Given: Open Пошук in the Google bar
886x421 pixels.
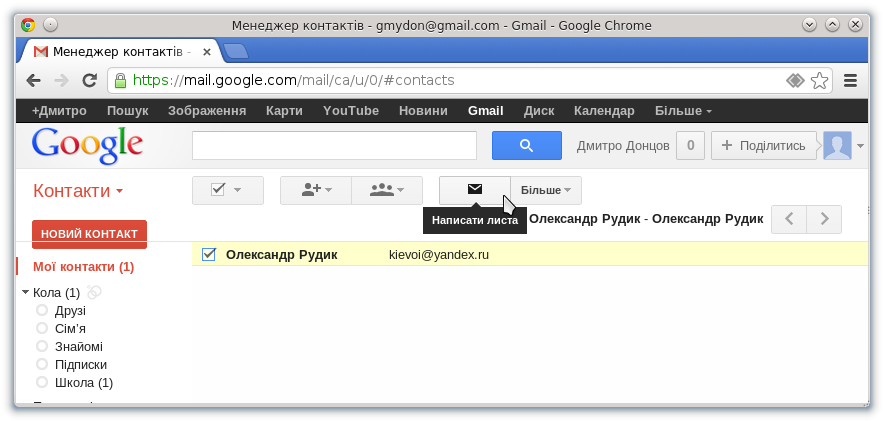Looking at the screenshot, I should pos(128,111).
